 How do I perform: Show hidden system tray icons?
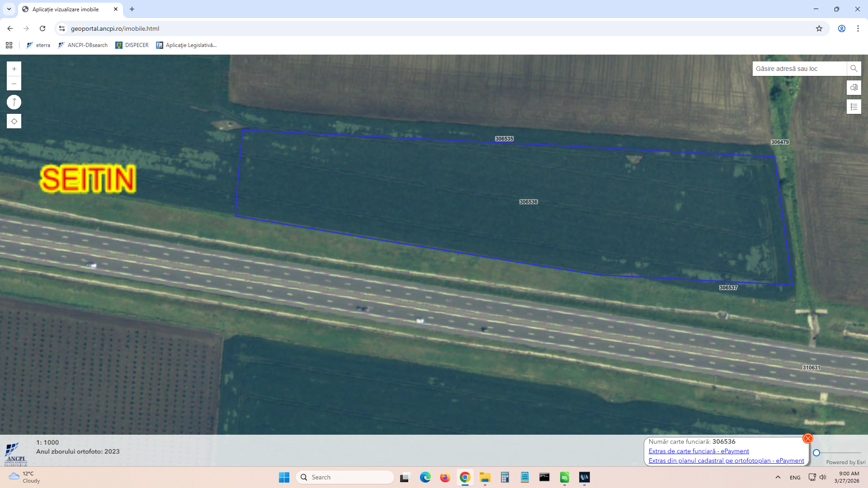[778, 477]
